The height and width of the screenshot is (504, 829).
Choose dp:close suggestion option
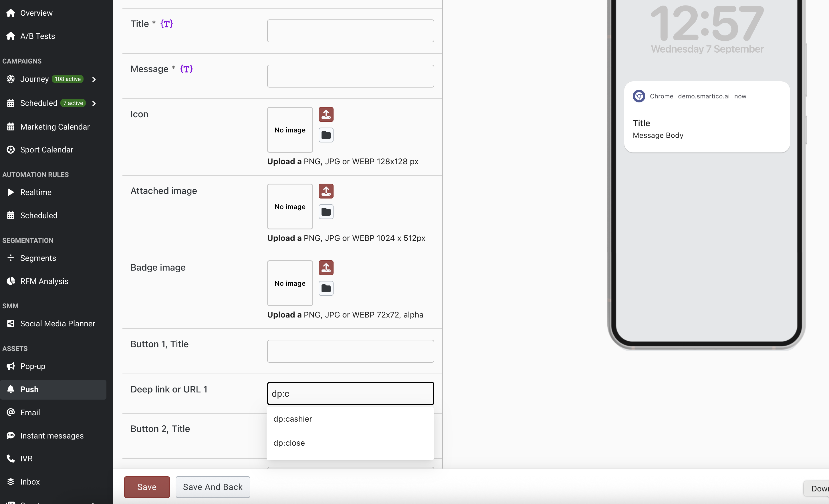pos(289,443)
